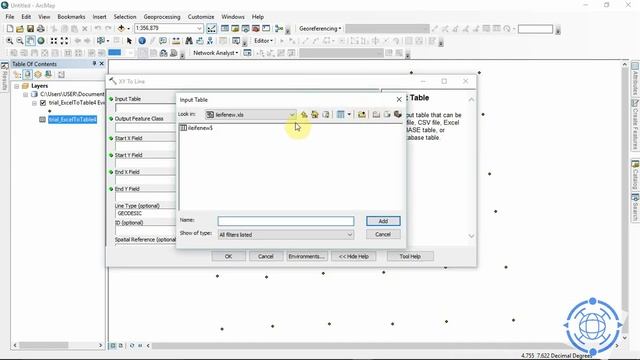Choose the Select Elements arrow tool
This screenshot has height=360, width=640.
[129, 41]
